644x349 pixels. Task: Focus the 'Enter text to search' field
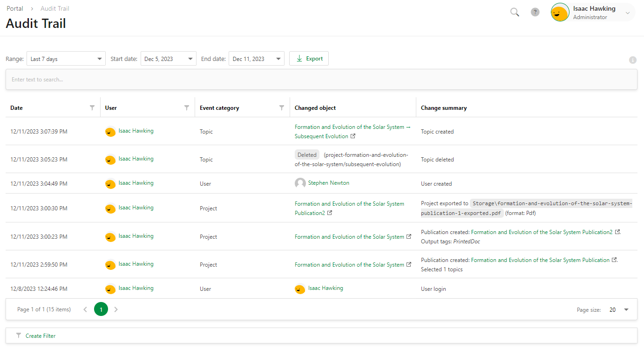click(x=321, y=80)
